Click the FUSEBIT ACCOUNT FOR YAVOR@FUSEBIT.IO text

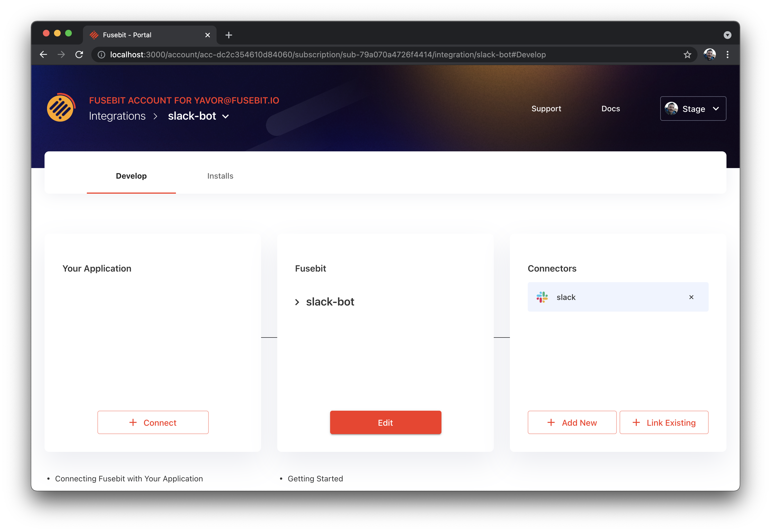[184, 100]
